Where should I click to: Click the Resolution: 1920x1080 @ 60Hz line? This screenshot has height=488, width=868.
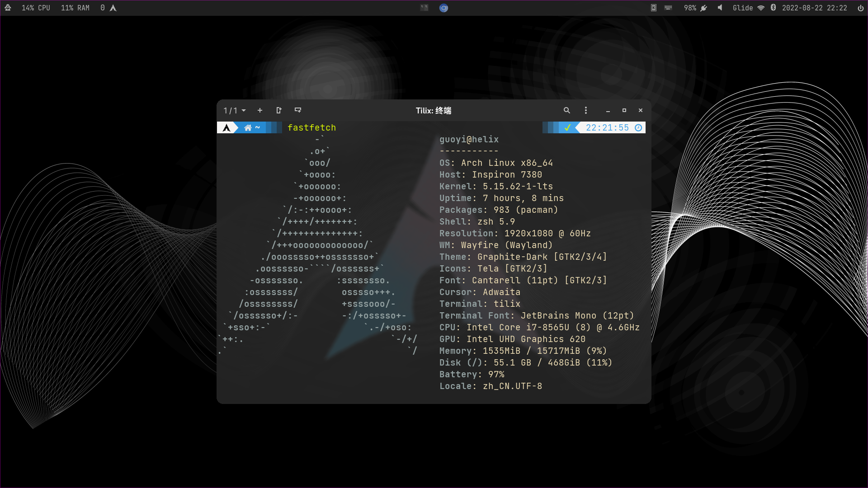(x=515, y=234)
